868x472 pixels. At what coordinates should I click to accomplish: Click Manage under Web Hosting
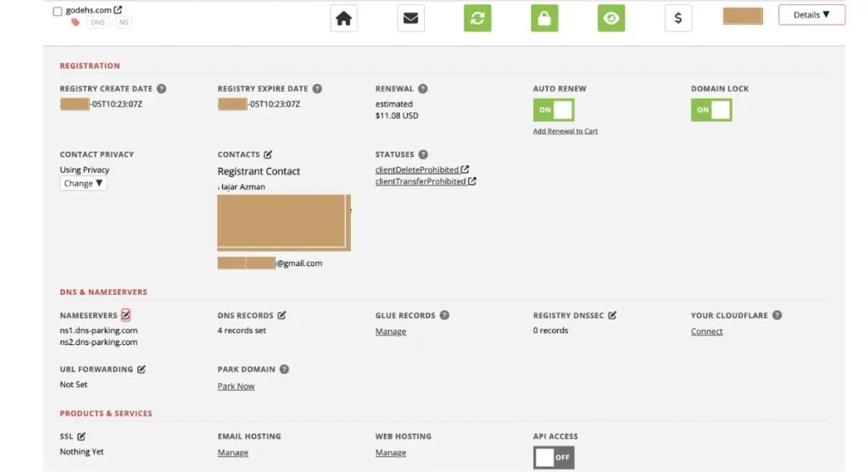point(390,453)
